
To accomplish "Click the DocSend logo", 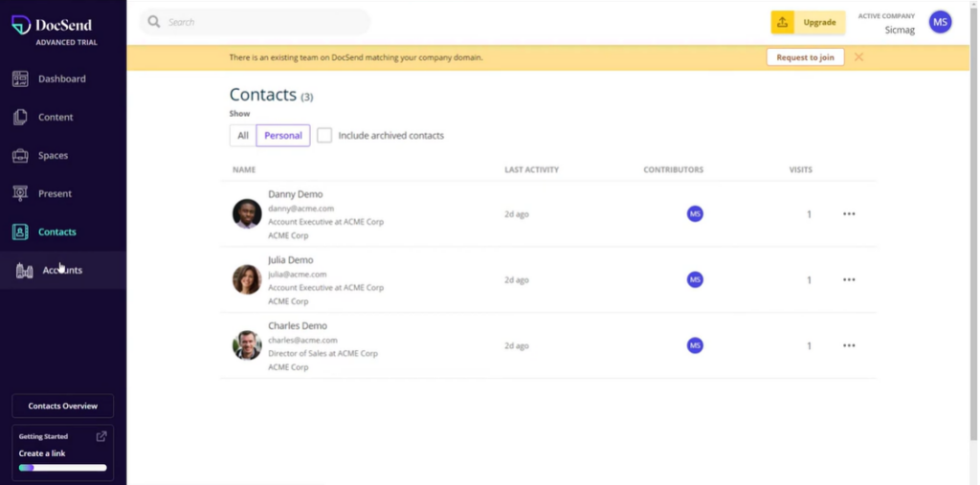I will (52, 25).
